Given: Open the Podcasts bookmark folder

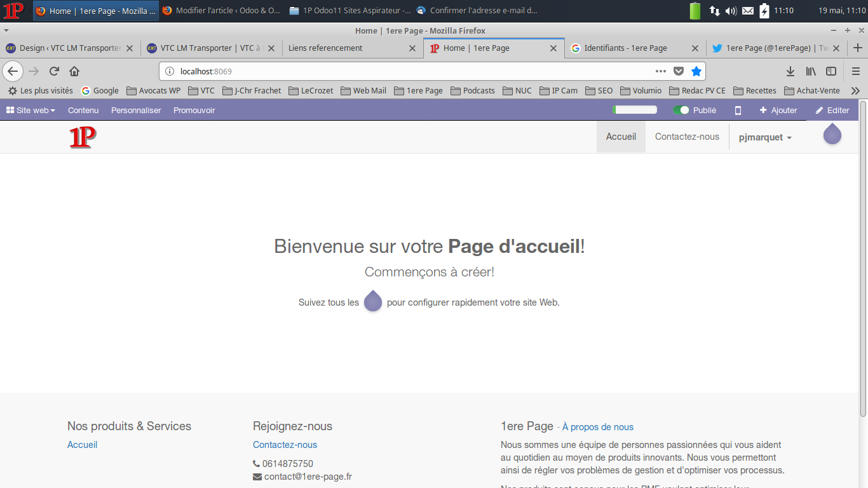Looking at the screenshot, I should coord(473,90).
